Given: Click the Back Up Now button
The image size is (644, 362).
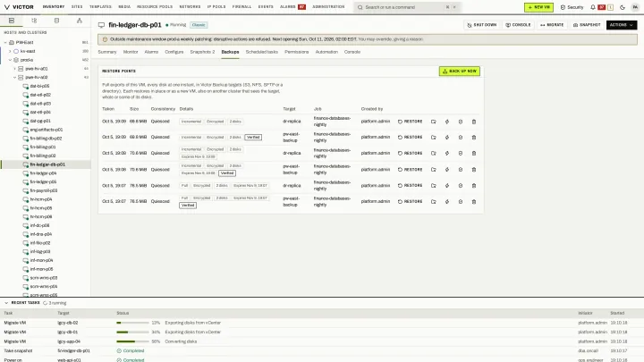Looking at the screenshot, I should click(459, 71).
